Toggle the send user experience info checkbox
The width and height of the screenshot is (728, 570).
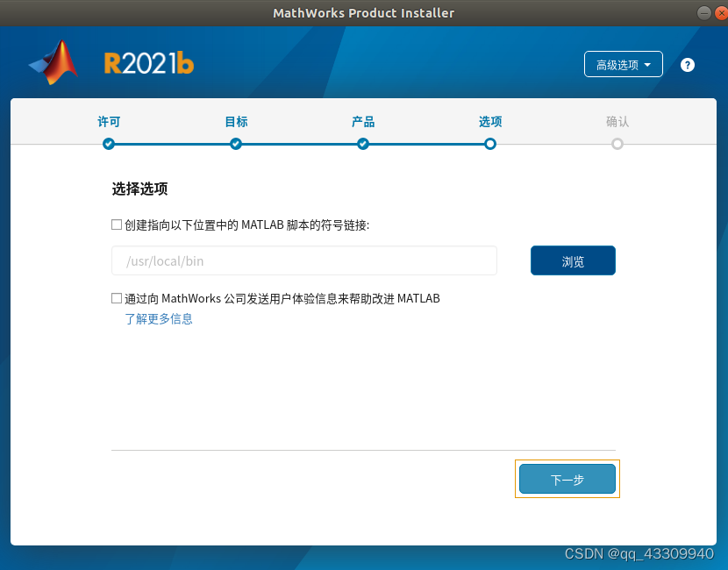(x=117, y=298)
